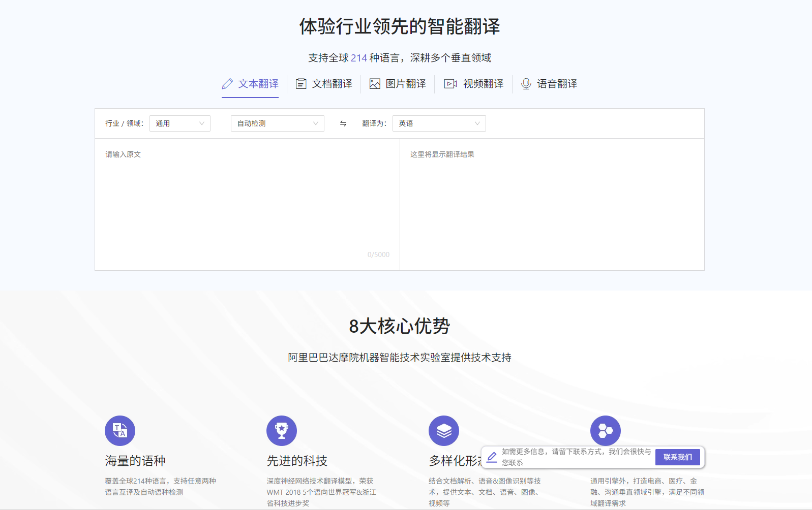Switch to the 文本翻译 tab
The image size is (812, 510).
250,84
